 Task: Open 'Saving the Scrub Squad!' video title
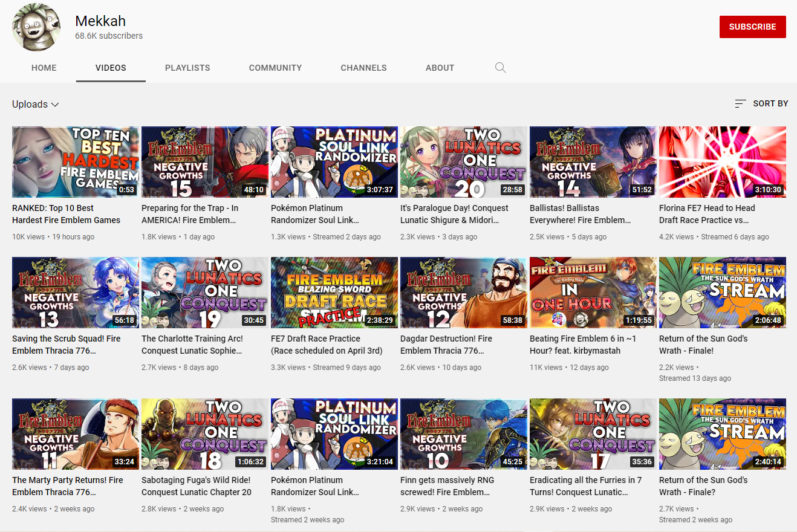click(x=65, y=345)
